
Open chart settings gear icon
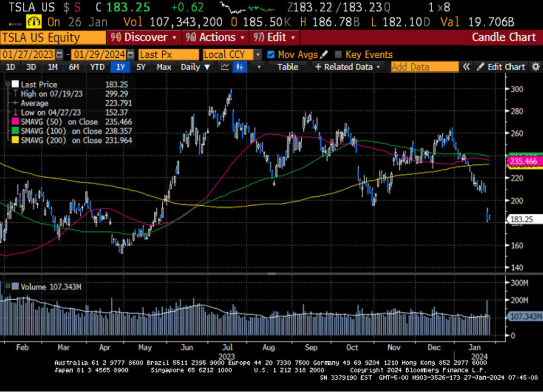click(x=534, y=67)
